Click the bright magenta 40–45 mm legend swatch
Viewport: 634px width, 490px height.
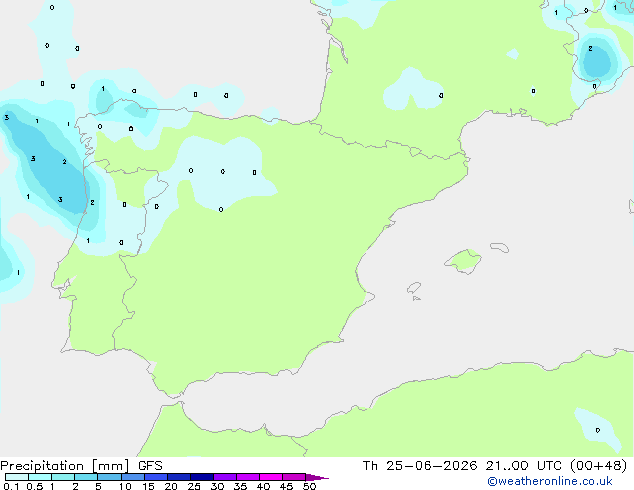pos(271,477)
